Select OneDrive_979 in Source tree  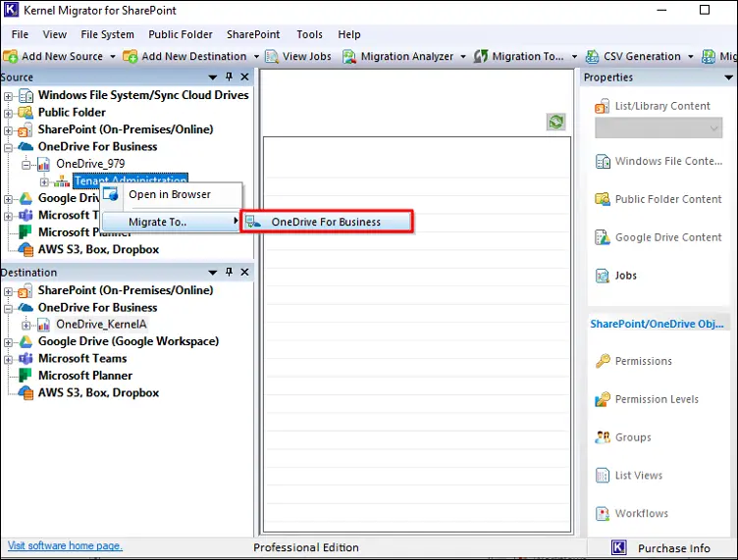[90, 164]
